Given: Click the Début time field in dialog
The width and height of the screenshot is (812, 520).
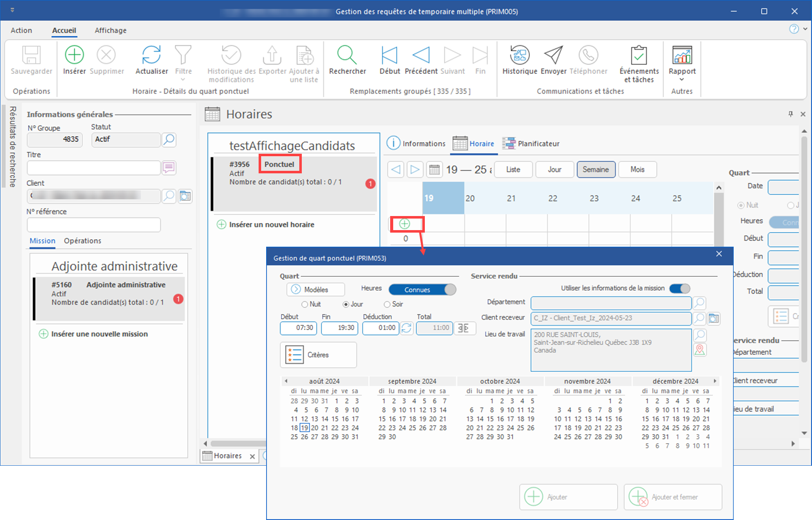Looking at the screenshot, I should 298,328.
